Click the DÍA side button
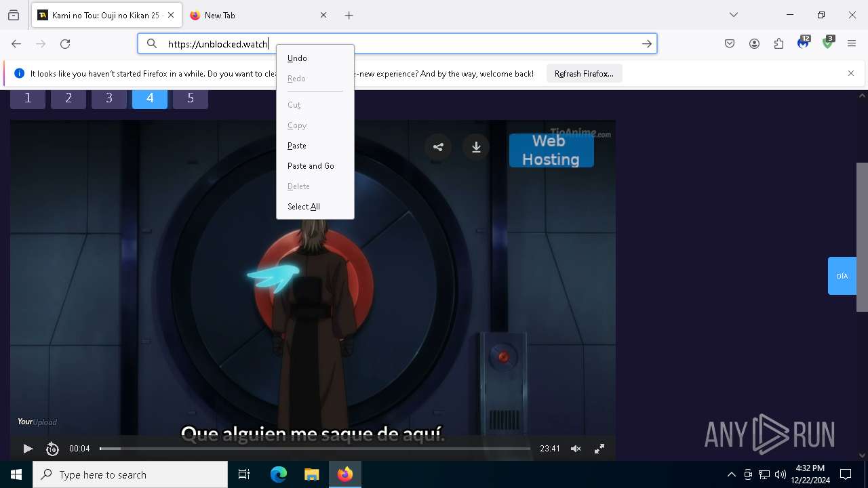Image resolution: width=868 pixels, height=488 pixels. [x=842, y=276]
